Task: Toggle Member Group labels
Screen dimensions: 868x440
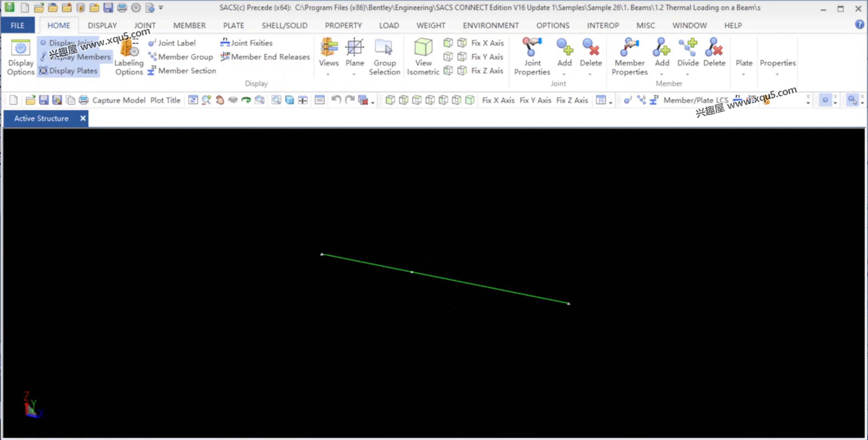Action: pyautogui.click(x=181, y=56)
